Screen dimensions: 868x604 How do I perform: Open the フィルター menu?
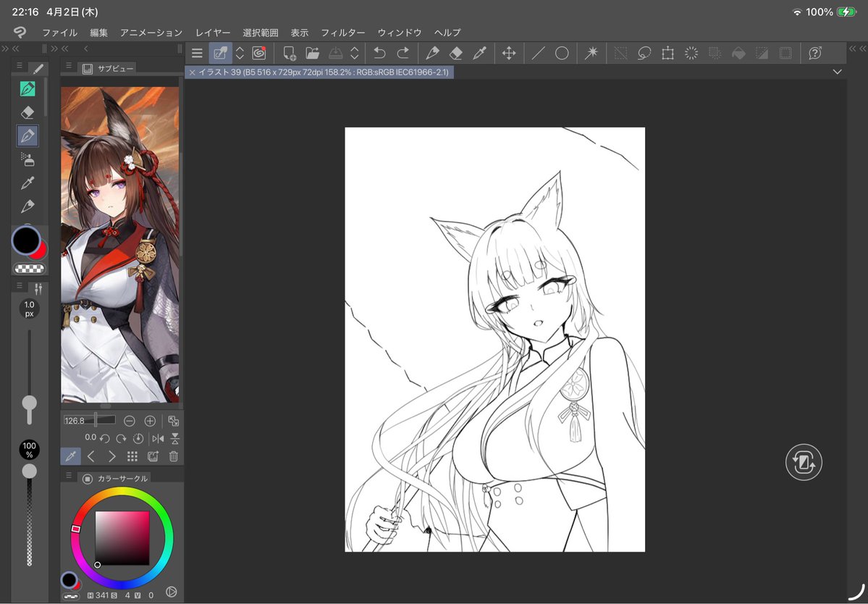(x=343, y=33)
